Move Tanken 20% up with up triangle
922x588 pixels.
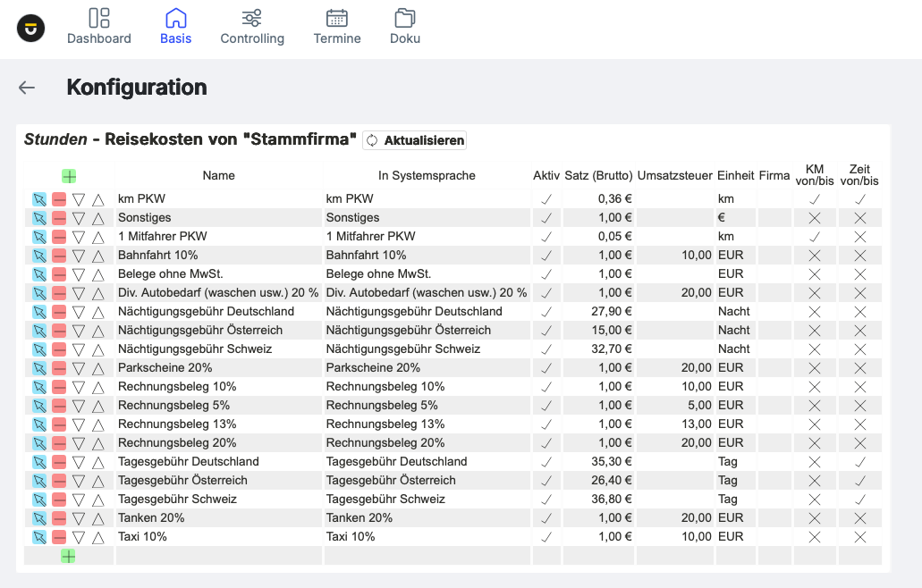(x=98, y=518)
